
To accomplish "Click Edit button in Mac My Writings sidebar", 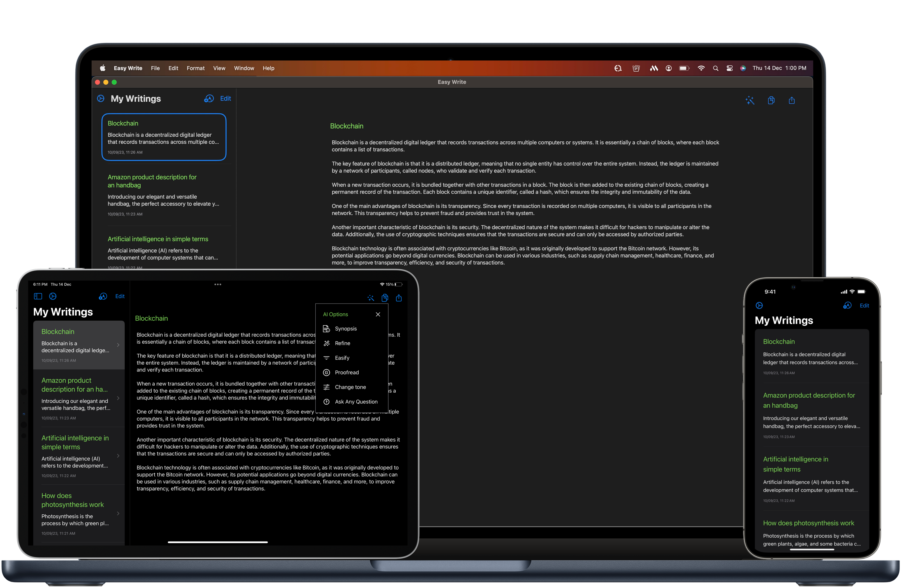I will point(225,99).
